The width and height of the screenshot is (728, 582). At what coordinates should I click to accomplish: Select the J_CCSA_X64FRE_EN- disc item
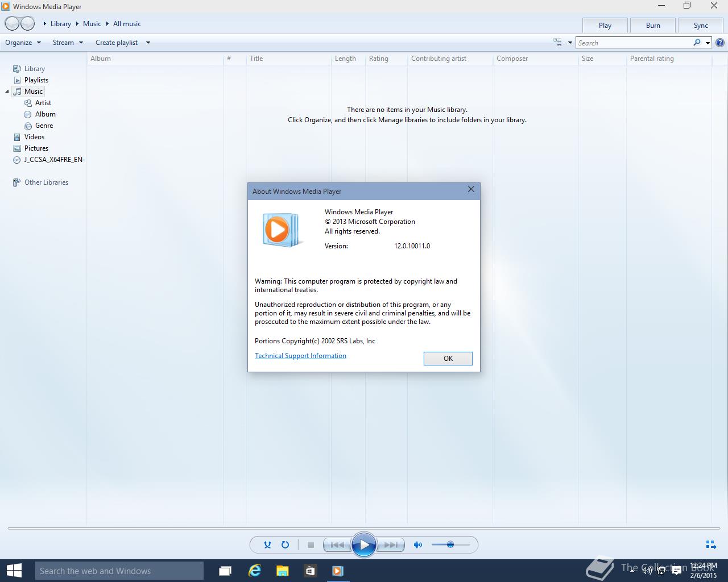(x=49, y=160)
